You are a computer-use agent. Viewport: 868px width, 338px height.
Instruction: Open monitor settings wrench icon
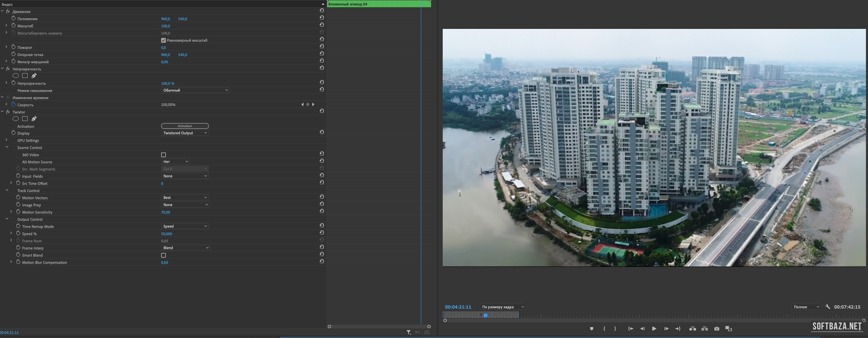click(x=827, y=307)
